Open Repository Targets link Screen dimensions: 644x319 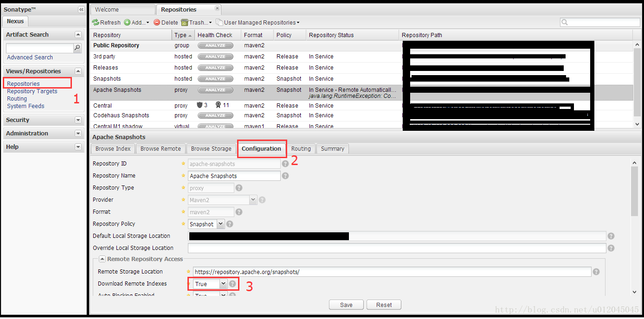(32, 91)
